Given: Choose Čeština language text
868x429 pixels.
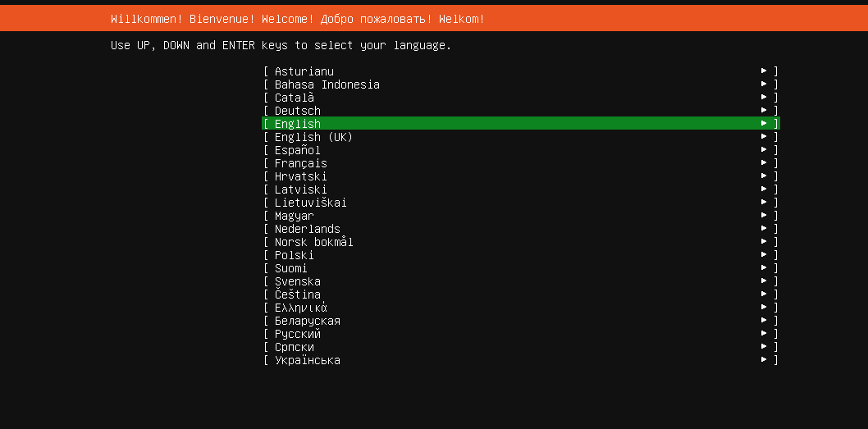Looking at the screenshot, I should pyautogui.click(x=297, y=294).
